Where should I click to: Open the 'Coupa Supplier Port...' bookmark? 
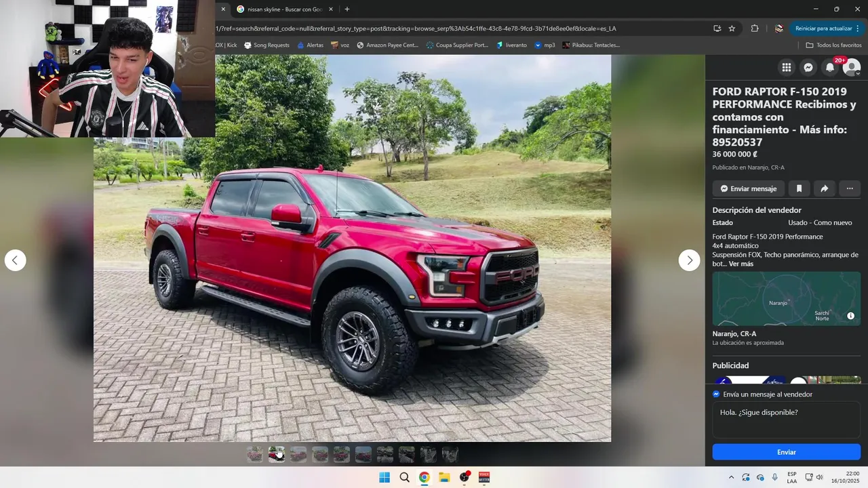click(x=457, y=45)
